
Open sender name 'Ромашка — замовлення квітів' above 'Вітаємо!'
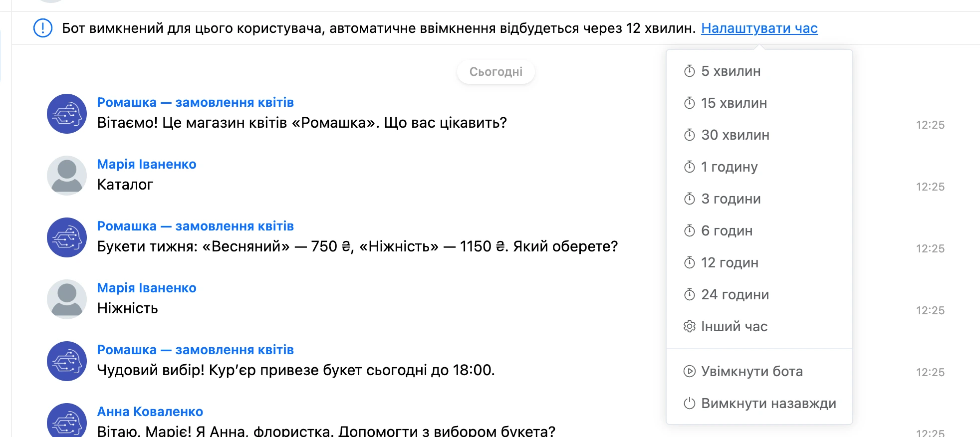pyautogui.click(x=195, y=102)
